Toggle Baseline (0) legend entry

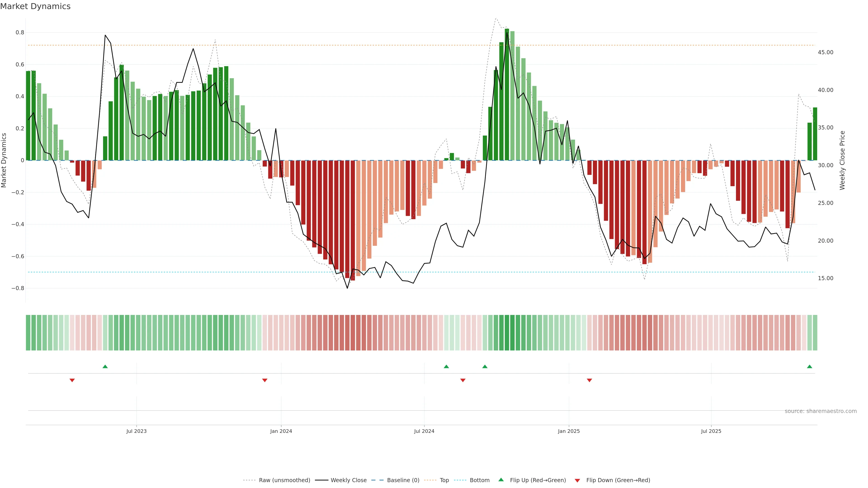click(x=403, y=480)
